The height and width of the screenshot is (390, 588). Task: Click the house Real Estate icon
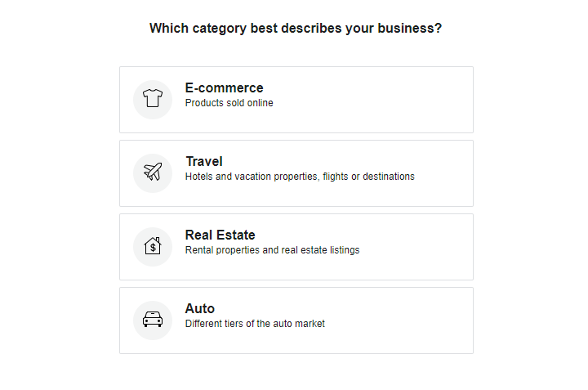[153, 246]
